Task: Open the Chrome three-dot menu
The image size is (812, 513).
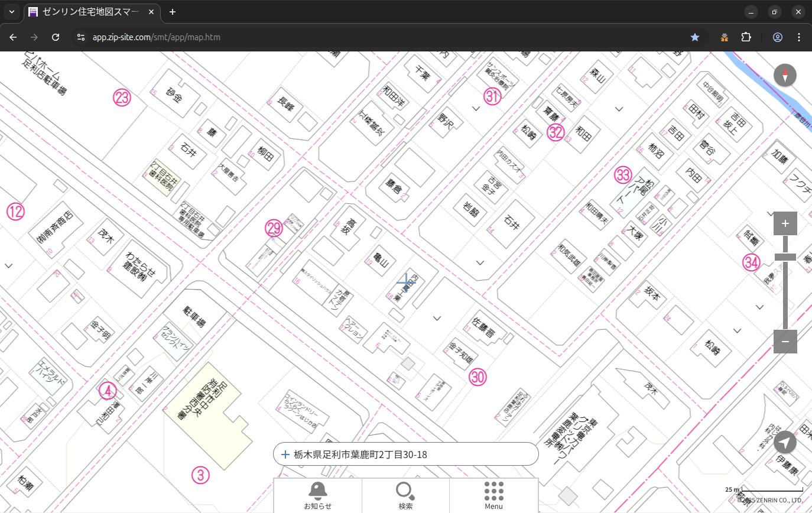Action: coord(799,37)
